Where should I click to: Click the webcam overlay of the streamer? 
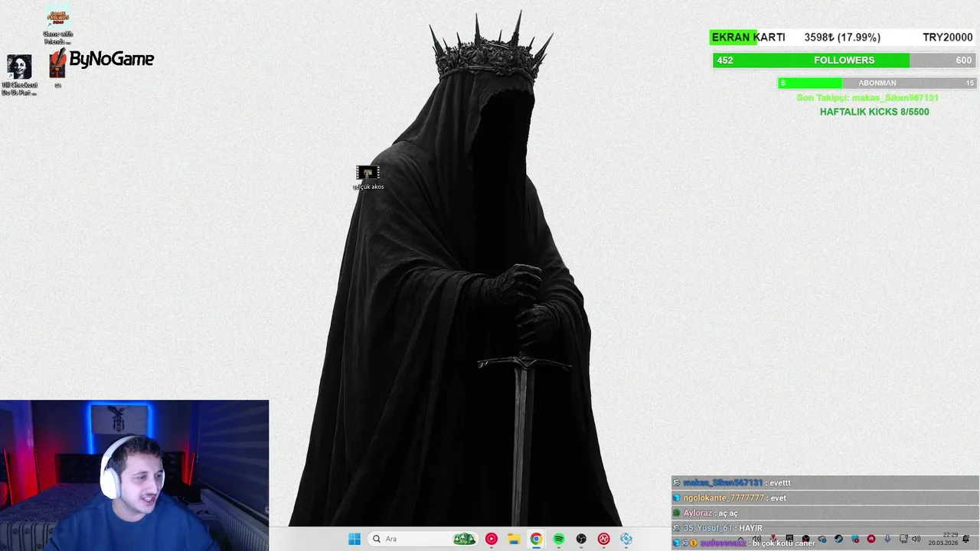pyautogui.click(x=134, y=475)
